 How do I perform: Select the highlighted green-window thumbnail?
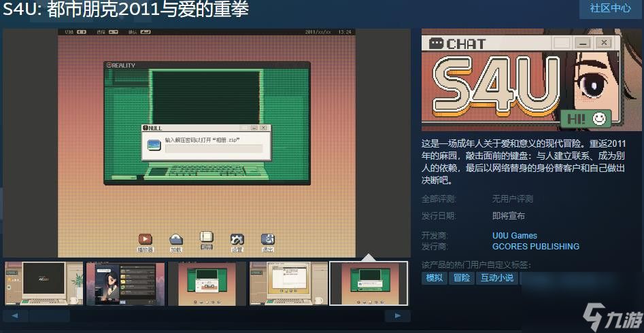click(x=369, y=283)
